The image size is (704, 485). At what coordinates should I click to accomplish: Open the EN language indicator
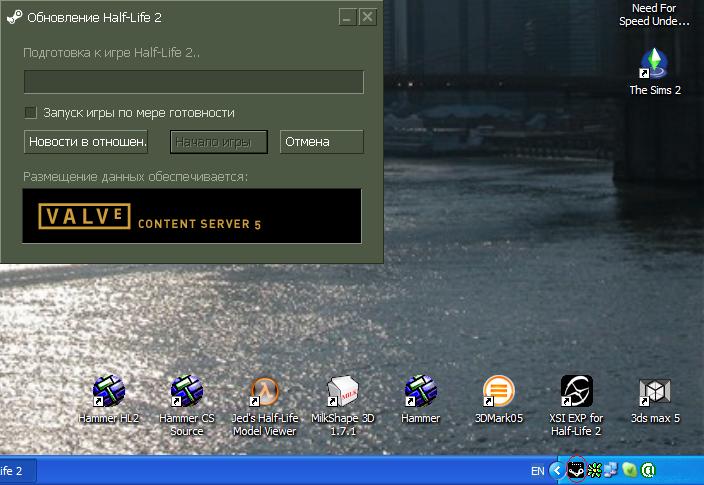(537, 471)
